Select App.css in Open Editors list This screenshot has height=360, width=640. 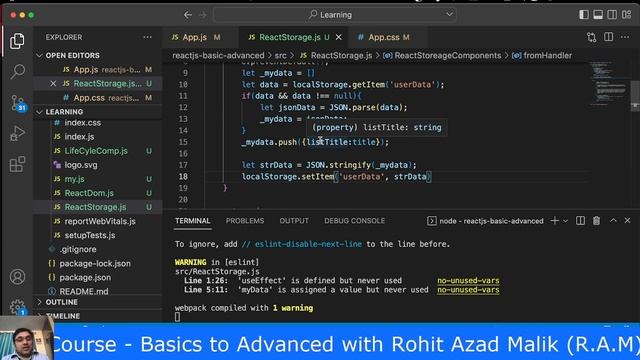[98, 98]
